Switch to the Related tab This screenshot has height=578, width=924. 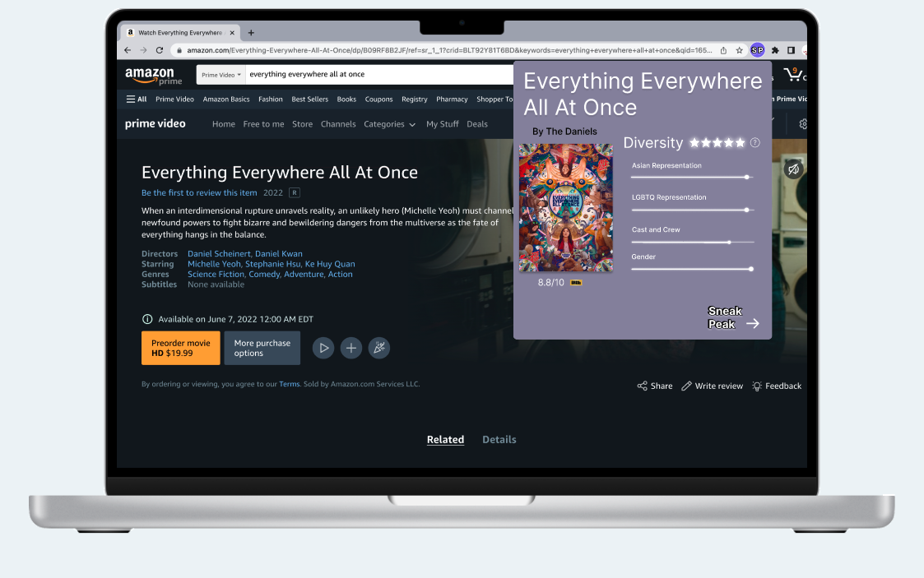point(445,440)
